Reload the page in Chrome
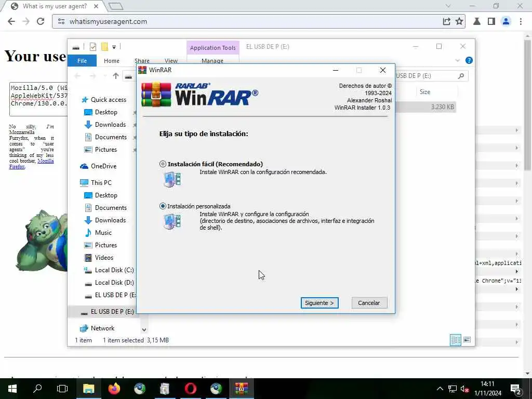The height and width of the screenshot is (399, 532). pyautogui.click(x=41, y=21)
